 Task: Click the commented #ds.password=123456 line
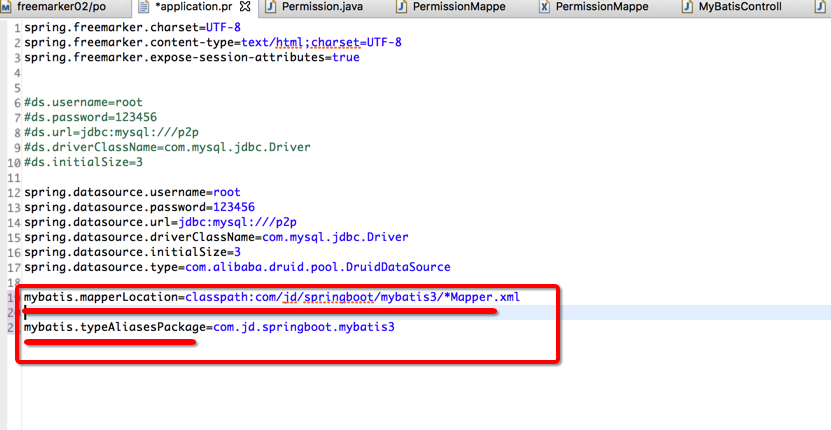[90, 117]
